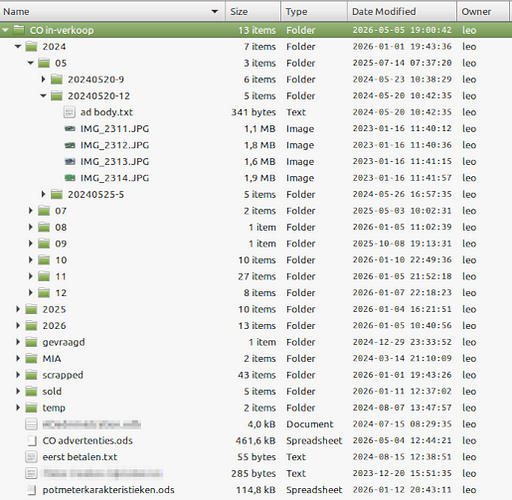Expand the gevraagd folder
The image size is (512, 500).
click(x=18, y=342)
